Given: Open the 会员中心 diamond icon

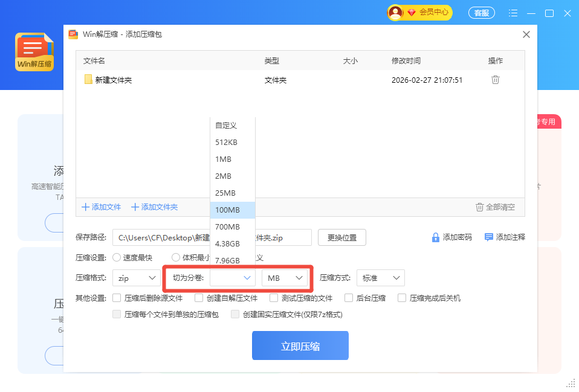Looking at the screenshot, I should coord(412,12).
